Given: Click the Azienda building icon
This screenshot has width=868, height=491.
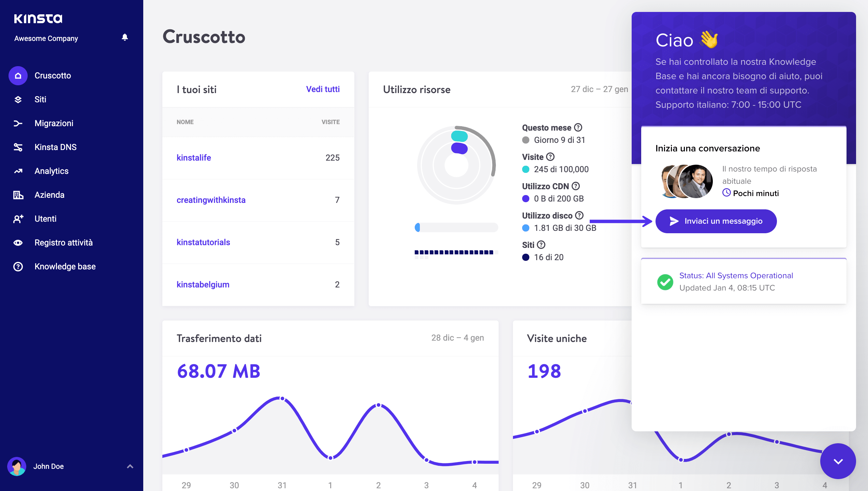Looking at the screenshot, I should pos(18,195).
